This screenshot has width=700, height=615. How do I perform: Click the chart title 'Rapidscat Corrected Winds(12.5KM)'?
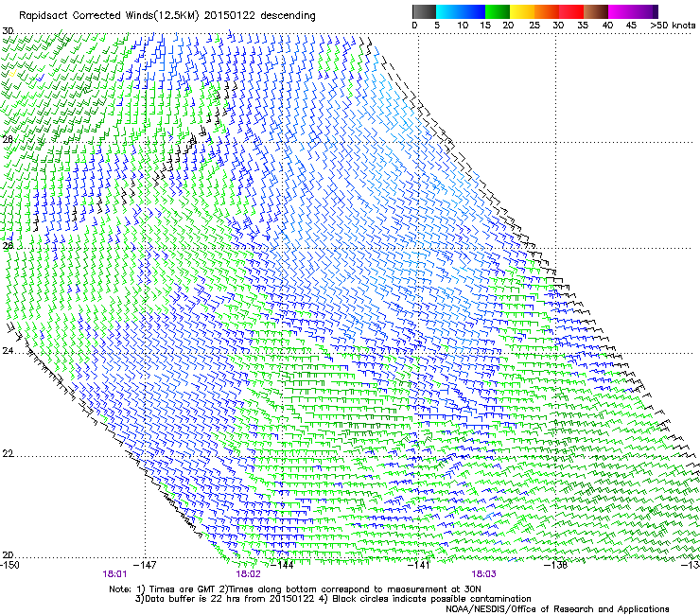coord(109,16)
